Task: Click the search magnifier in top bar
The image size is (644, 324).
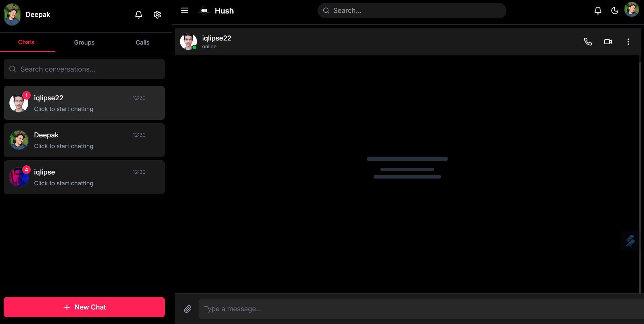Action: tap(326, 10)
